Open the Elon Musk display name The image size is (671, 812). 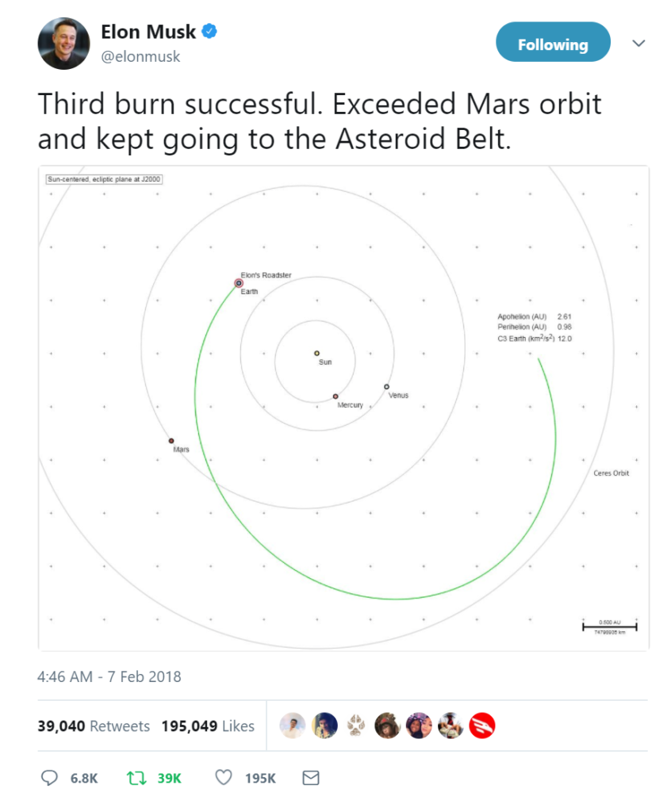148,32
